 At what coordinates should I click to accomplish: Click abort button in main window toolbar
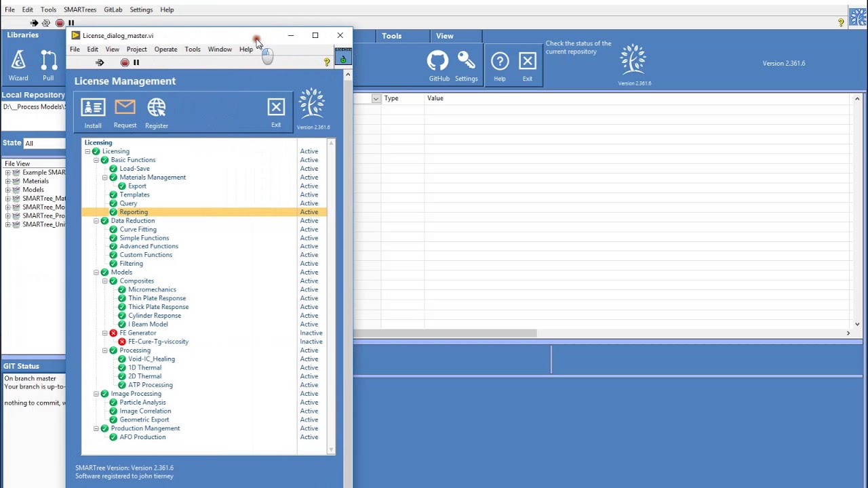(60, 23)
